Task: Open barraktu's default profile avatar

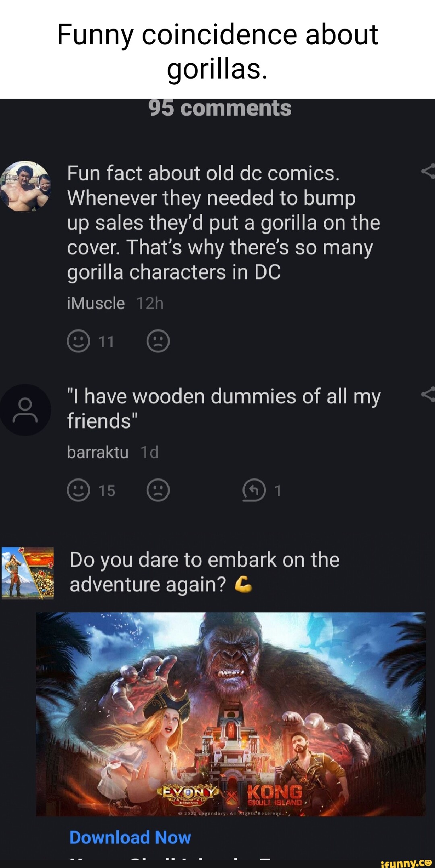Action: pos(25,410)
